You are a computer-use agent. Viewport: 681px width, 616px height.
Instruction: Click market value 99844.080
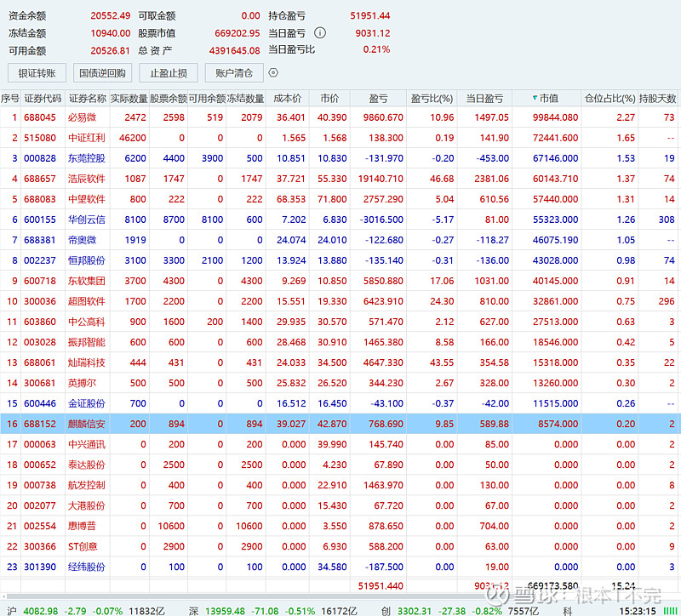click(x=556, y=117)
